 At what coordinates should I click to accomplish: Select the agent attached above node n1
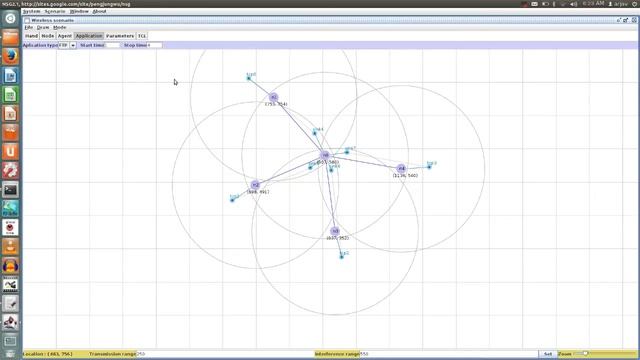tap(249, 78)
